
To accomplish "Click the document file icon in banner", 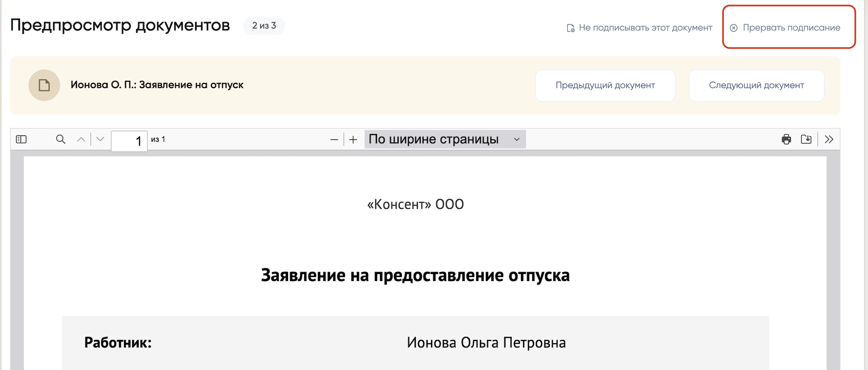I will tap(44, 85).
